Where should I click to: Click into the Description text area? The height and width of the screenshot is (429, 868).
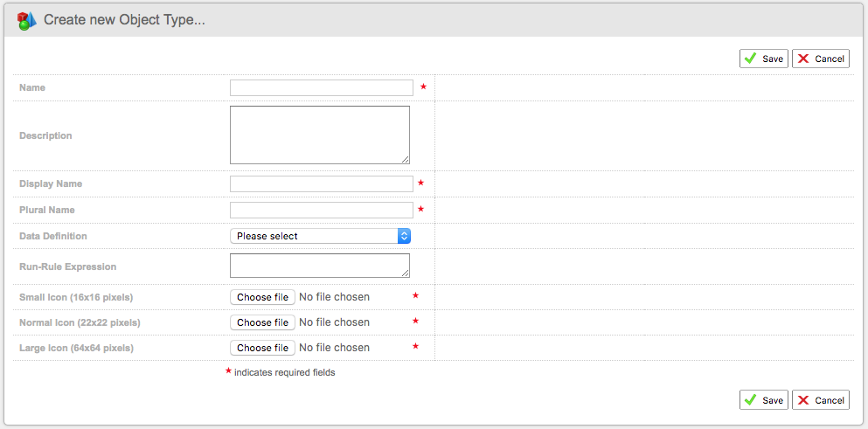click(319, 135)
